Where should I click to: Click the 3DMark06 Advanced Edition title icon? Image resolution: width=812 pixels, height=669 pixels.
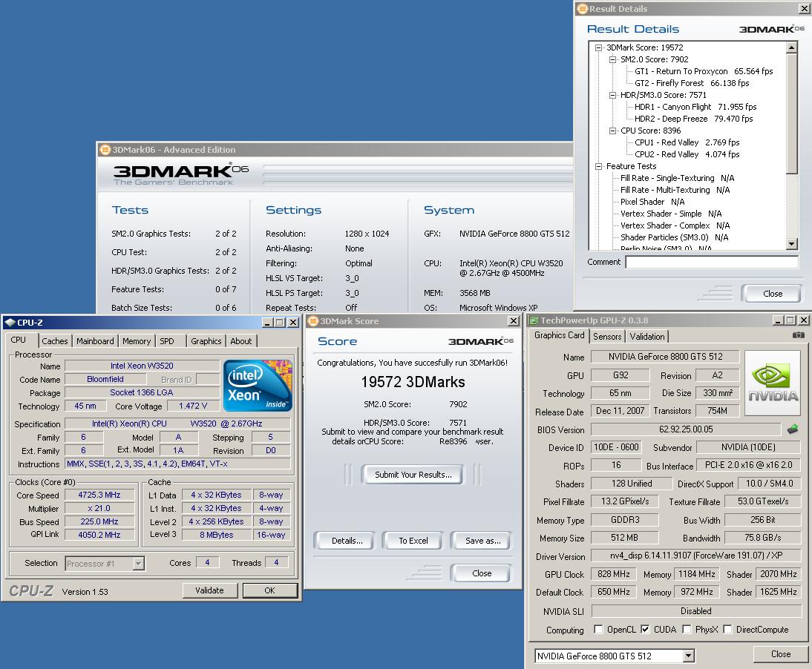pyautogui.click(x=105, y=150)
